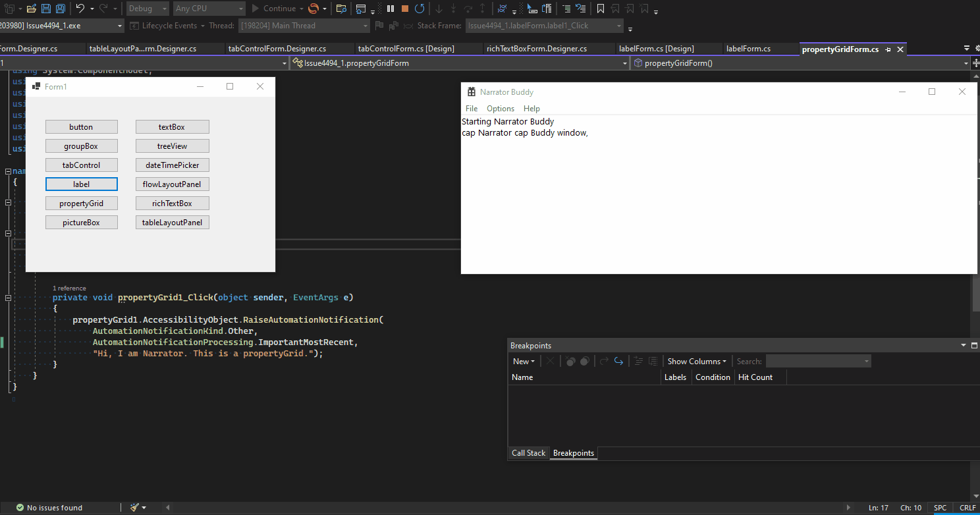Toggle the Show Current Statement breakpoint button
Viewport: 980px width, 515px height.
[618, 361]
